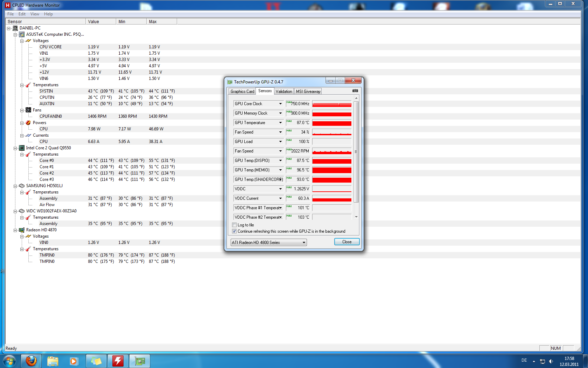Click the WDC WD1002FAEX drive icon

22,211
